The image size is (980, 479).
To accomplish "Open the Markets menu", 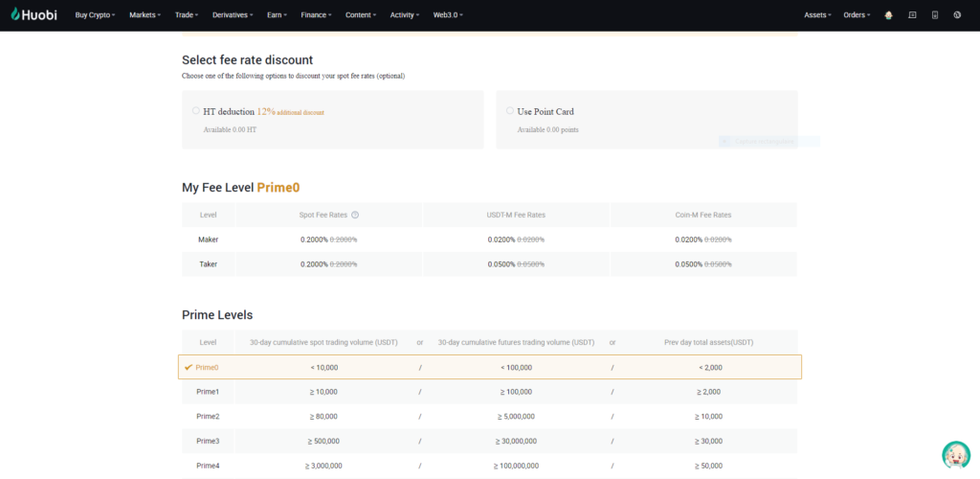I will click(145, 15).
